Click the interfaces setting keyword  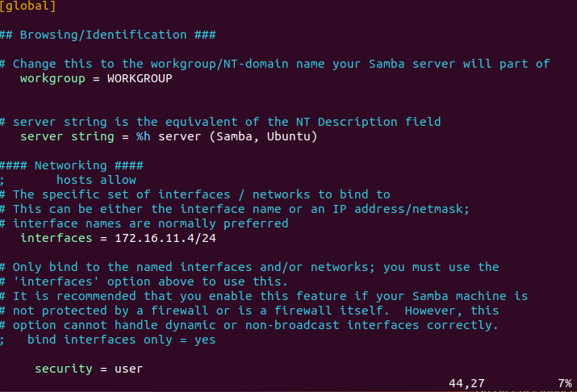(x=56, y=238)
